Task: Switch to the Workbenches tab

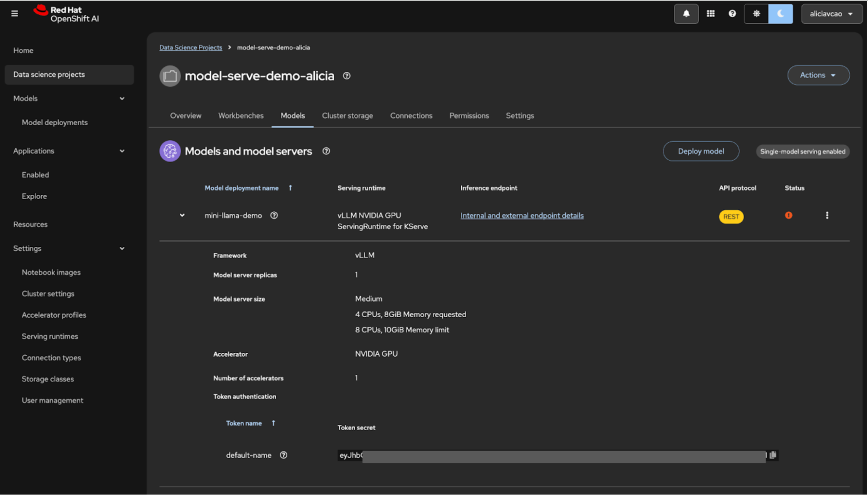Action: tap(241, 116)
